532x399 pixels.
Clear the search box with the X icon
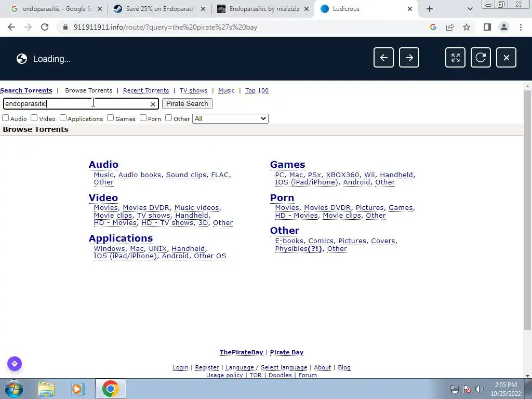pos(153,104)
